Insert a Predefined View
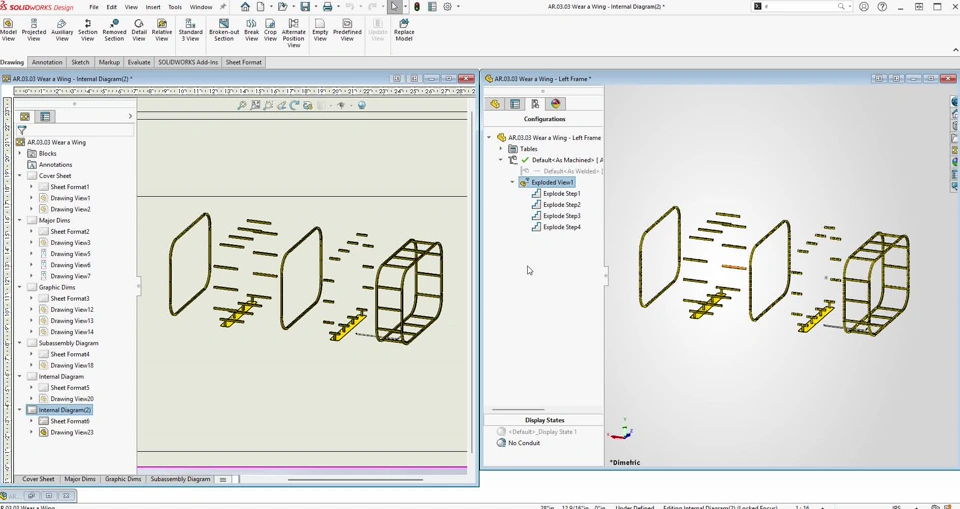 347,29
